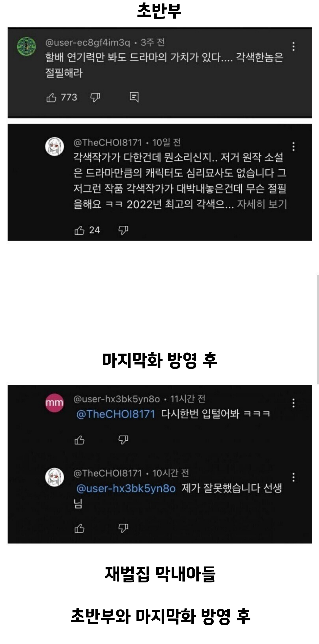Open options menu for user-ec8gf4im3q comment

pyautogui.click(x=293, y=46)
